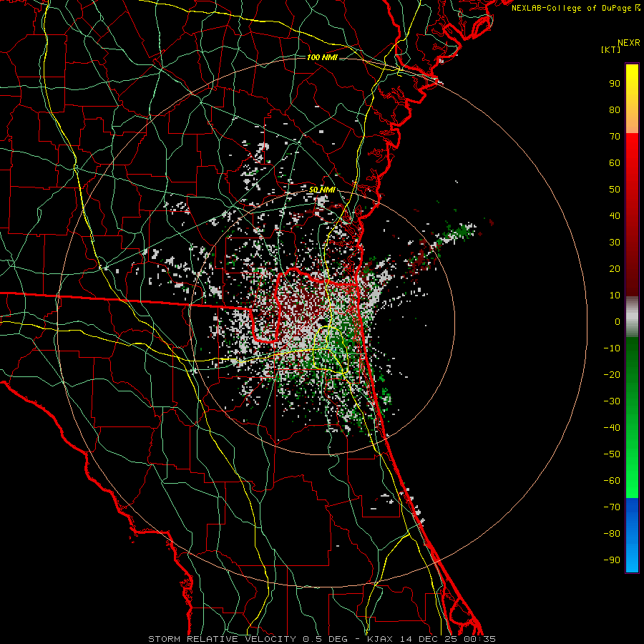
Task: Click the 30 value on the velocity scale
Action: tap(615, 243)
